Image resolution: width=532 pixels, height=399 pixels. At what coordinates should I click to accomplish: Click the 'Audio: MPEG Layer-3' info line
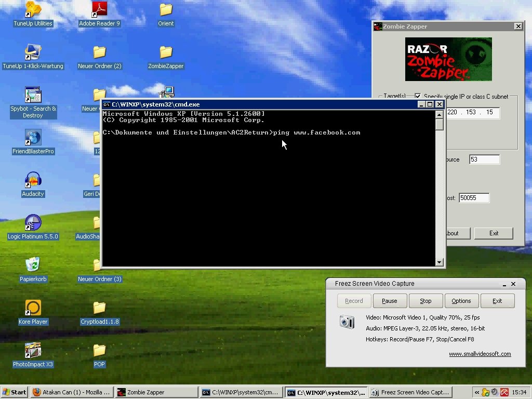tap(425, 328)
